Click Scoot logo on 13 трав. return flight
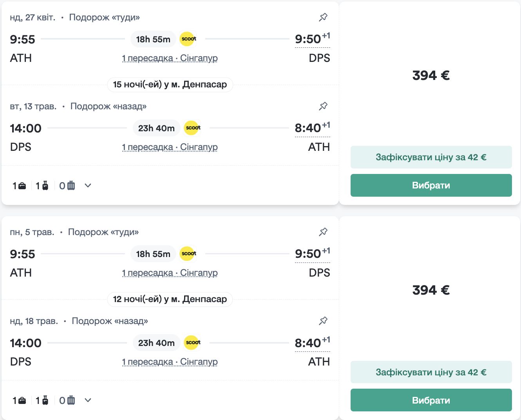Screen dimensions: 521x420 [193, 128]
